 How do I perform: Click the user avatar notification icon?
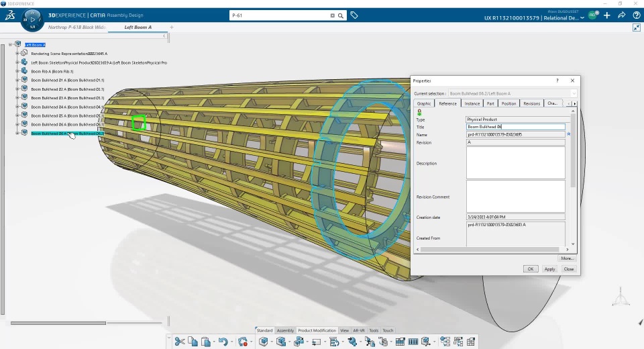click(x=593, y=15)
